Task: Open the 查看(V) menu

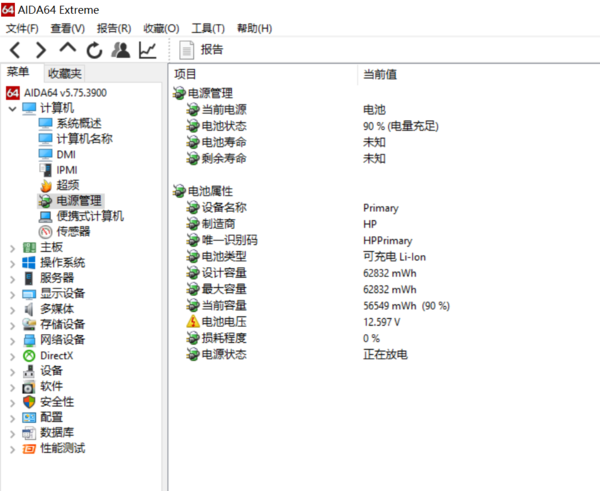Action: point(68,28)
